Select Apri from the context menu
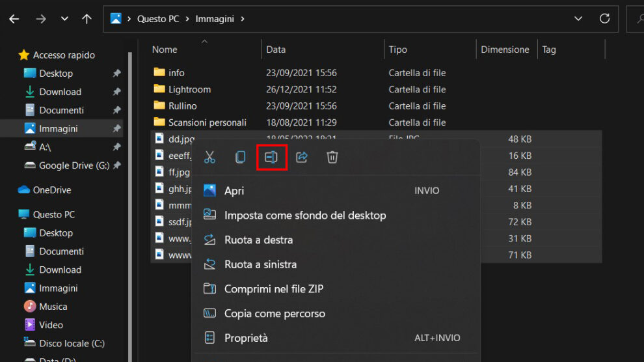 coord(234,191)
